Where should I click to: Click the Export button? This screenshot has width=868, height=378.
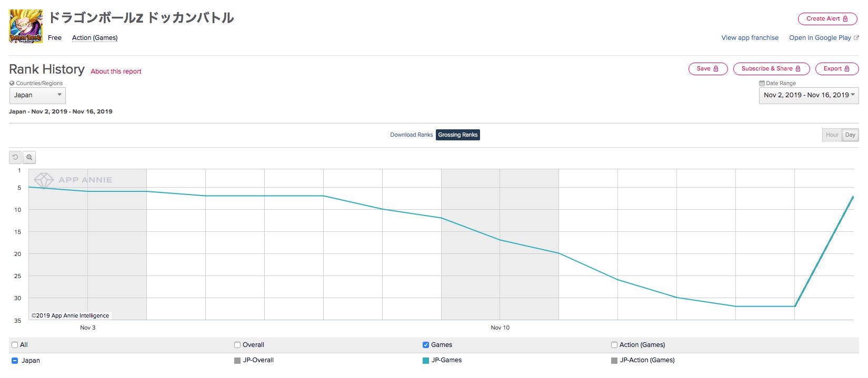tap(837, 69)
